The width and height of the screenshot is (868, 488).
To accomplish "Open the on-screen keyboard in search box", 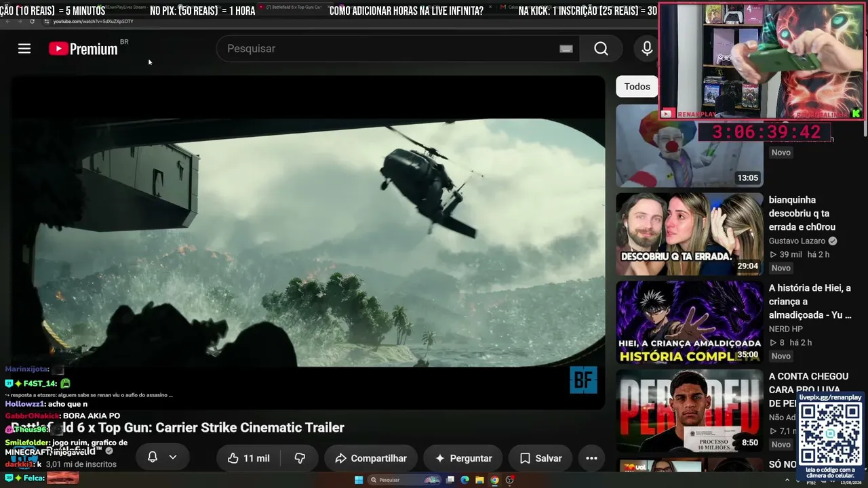I will point(566,49).
